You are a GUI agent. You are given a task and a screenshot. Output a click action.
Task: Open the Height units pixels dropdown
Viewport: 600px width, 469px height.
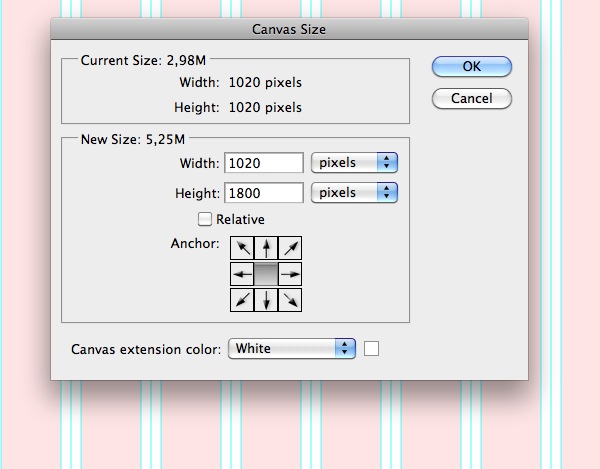355,192
